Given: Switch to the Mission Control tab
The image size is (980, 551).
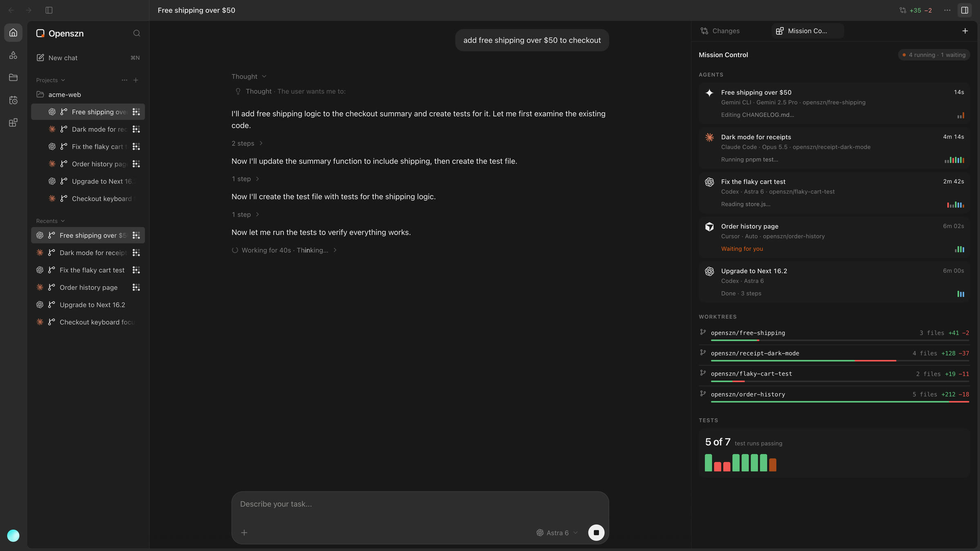Looking at the screenshot, I should [807, 31].
